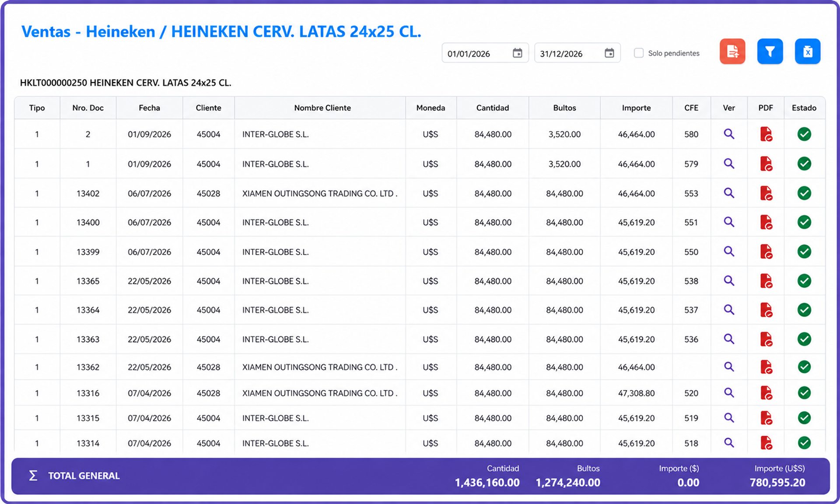This screenshot has height=504, width=840.
Task: Click the Ventas - Heineken page title
Action: click(x=221, y=31)
